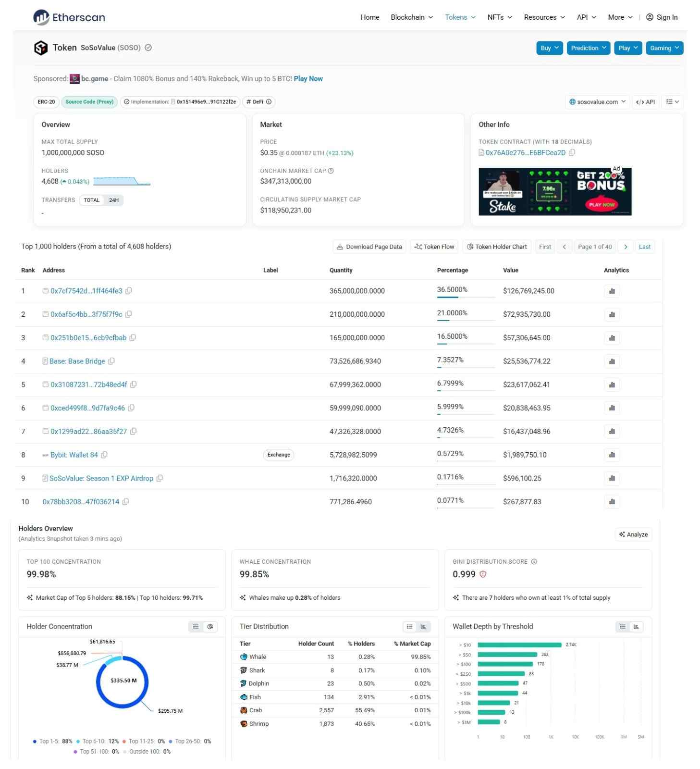Click Play Now sponsored link

pos(308,79)
